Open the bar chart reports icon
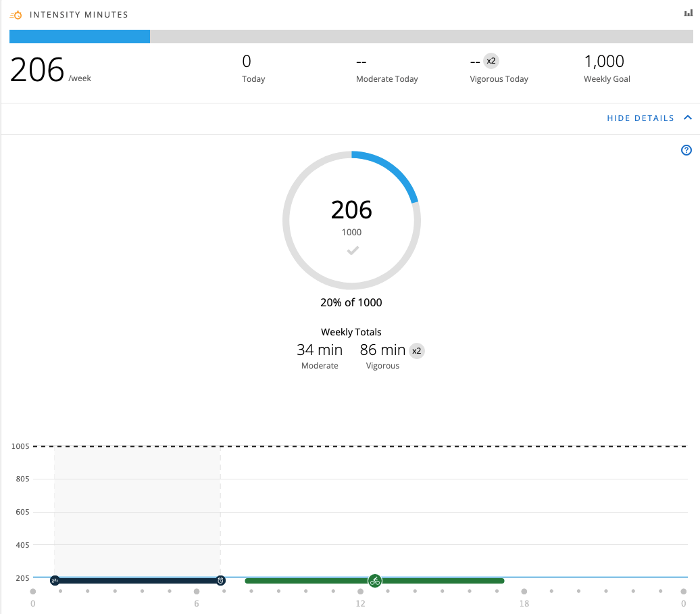The image size is (700, 614). (688, 14)
